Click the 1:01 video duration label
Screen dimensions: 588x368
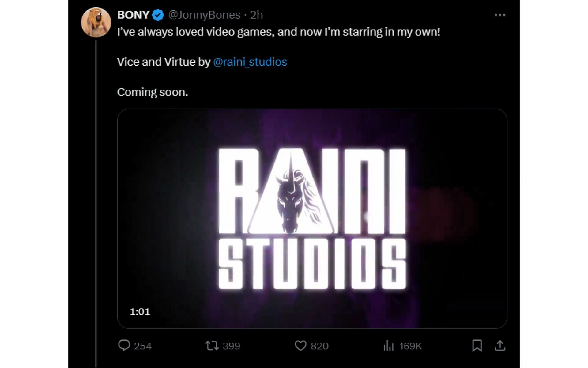pyautogui.click(x=140, y=312)
